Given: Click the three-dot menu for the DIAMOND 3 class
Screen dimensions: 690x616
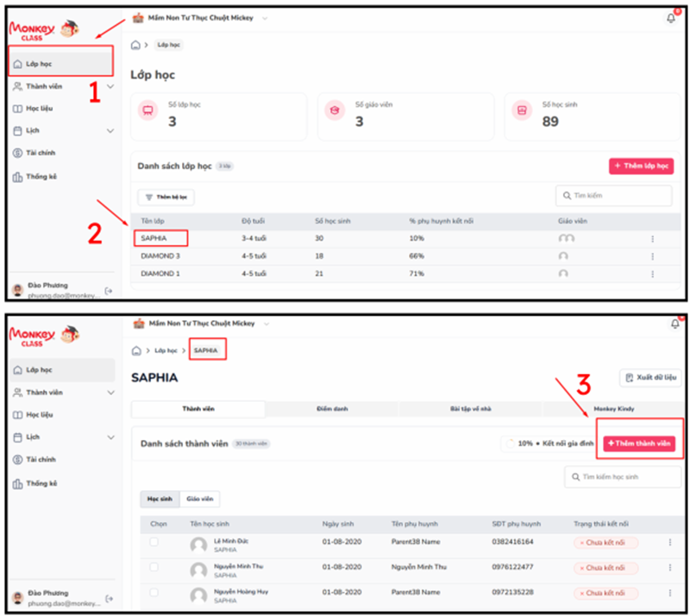Looking at the screenshot, I should 652,256.
